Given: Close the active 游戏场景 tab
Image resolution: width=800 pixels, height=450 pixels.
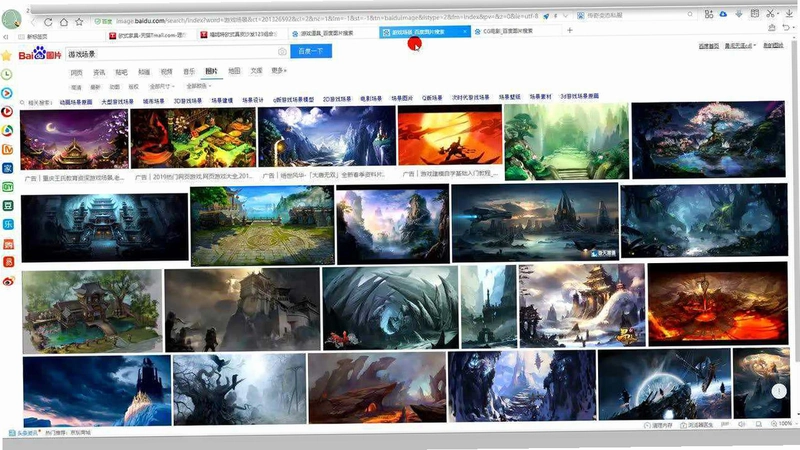Looking at the screenshot, I should point(465,32).
